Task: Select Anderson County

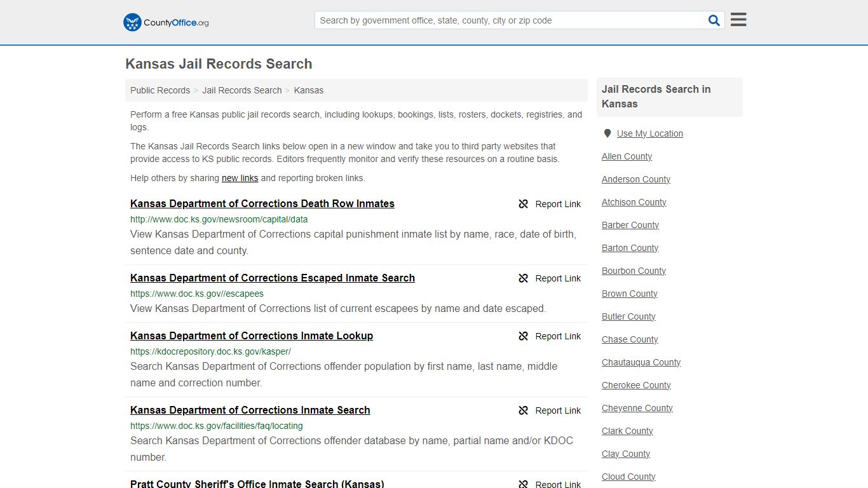Action: pyautogui.click(x=636, y=179)
